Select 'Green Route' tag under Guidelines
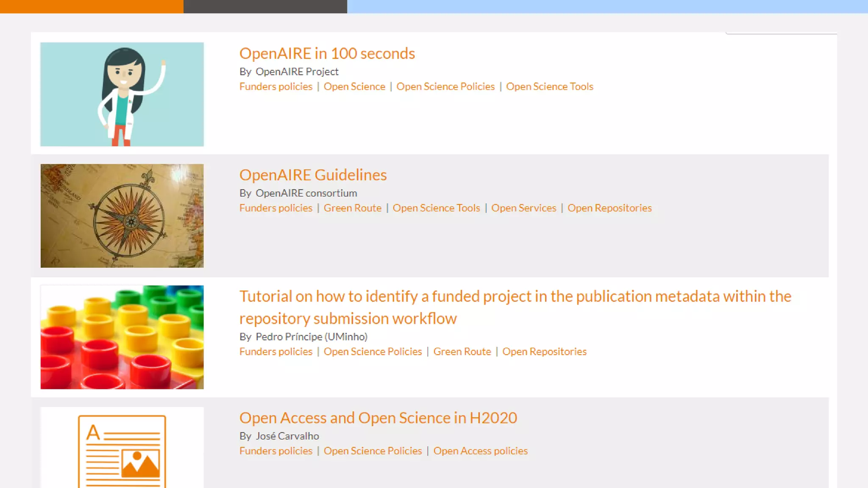The height and width of the screenshot is (488, 868). click(x=352, y=208)
